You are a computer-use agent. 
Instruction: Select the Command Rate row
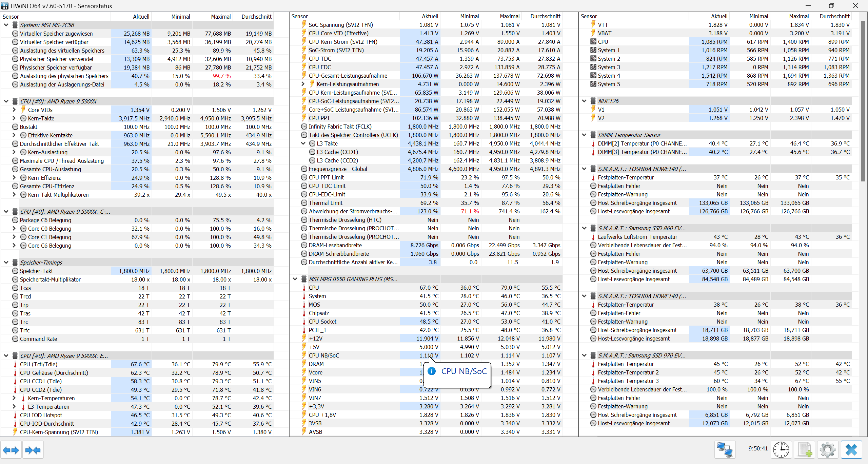click(137, 339)
